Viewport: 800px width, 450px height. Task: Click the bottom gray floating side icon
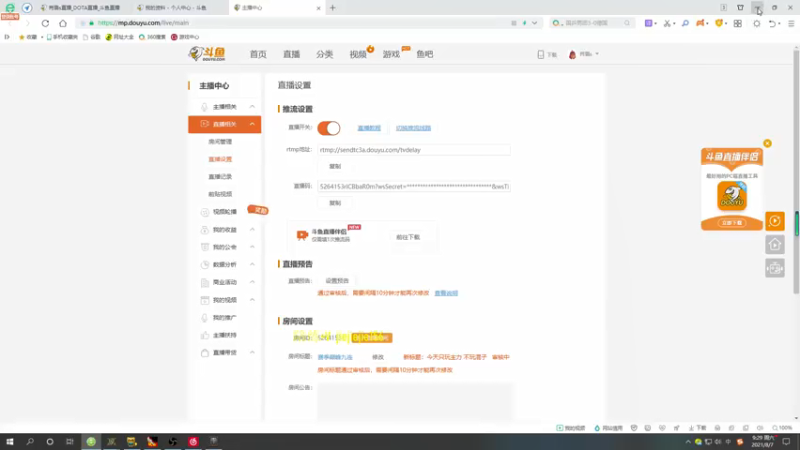tap(774, 268)
